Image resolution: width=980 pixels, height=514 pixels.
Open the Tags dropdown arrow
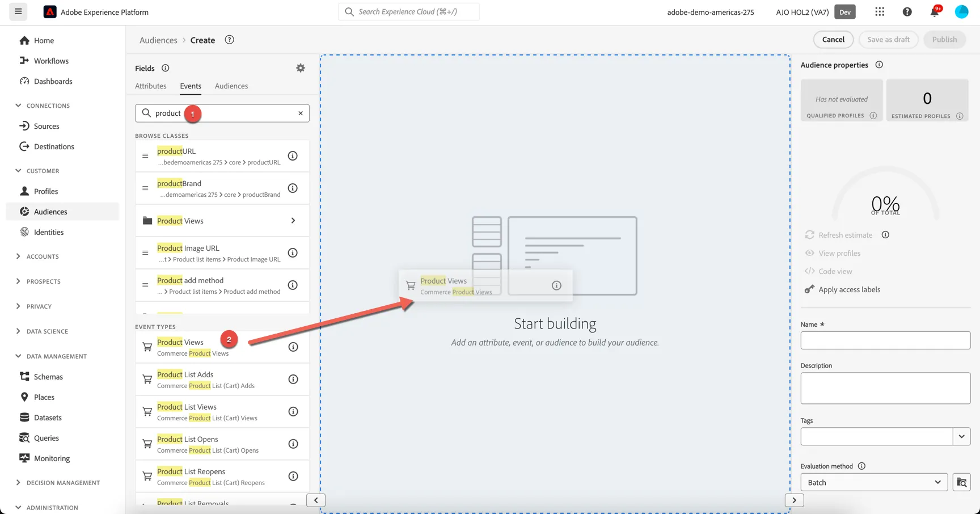point(962,436)
